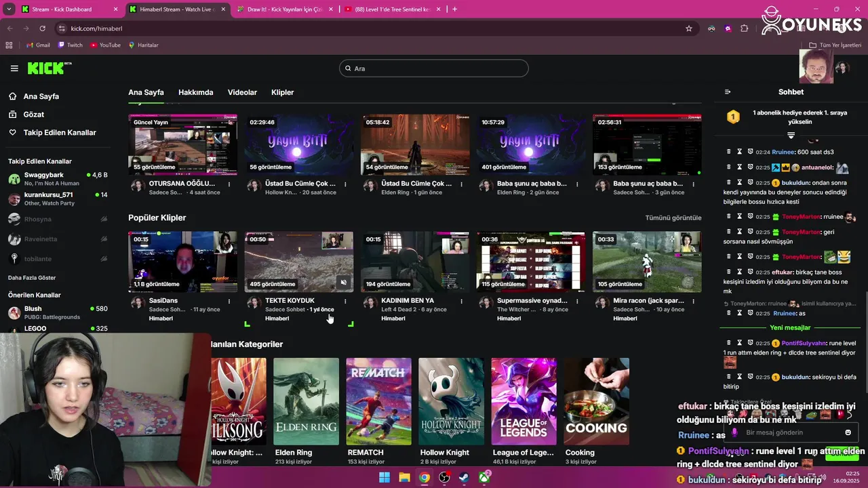Viewport: 868px width, 488px height.
Task: Switch to Level 1'de Tree Sentinel YouTube tab
Action: [x=391, y=9]
